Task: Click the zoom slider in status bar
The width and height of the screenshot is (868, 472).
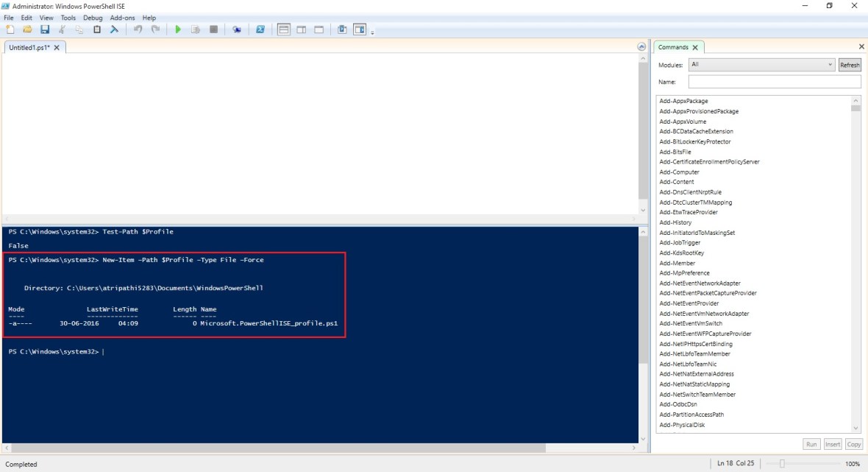Action: [x=783, y=464]
